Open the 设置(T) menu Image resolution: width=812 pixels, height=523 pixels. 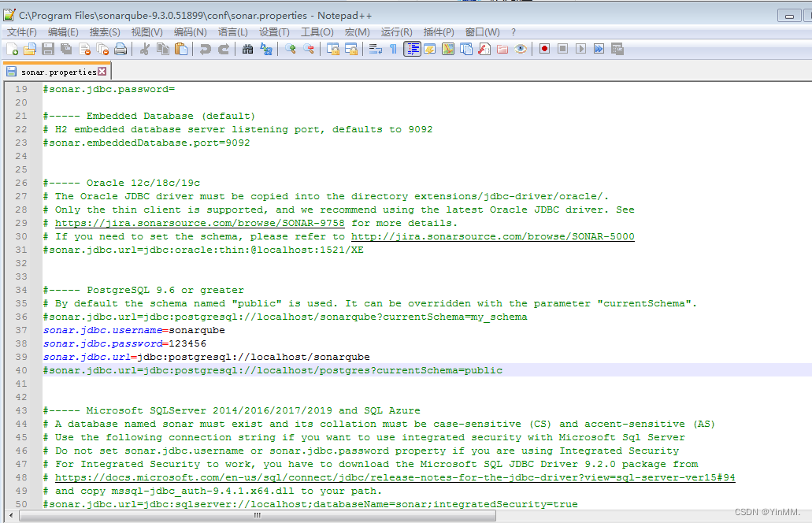pos(274,32)
